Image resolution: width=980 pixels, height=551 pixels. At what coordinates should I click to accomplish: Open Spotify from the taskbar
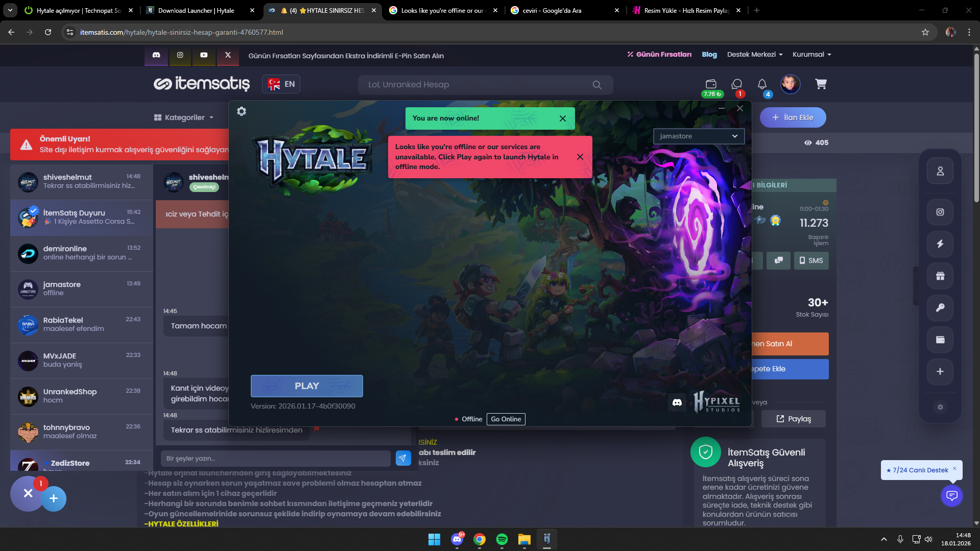click(x=502, y=539)
